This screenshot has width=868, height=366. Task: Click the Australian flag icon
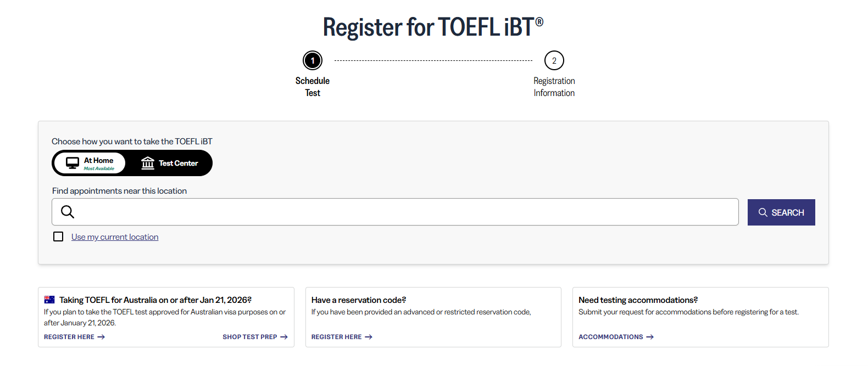click(49, 300)
